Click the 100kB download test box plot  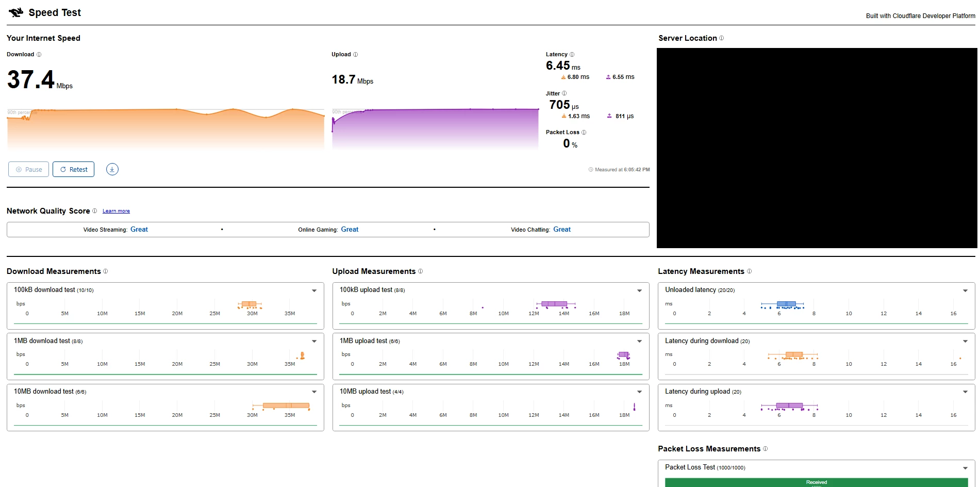pyautogui.click(x=250, y=304)
